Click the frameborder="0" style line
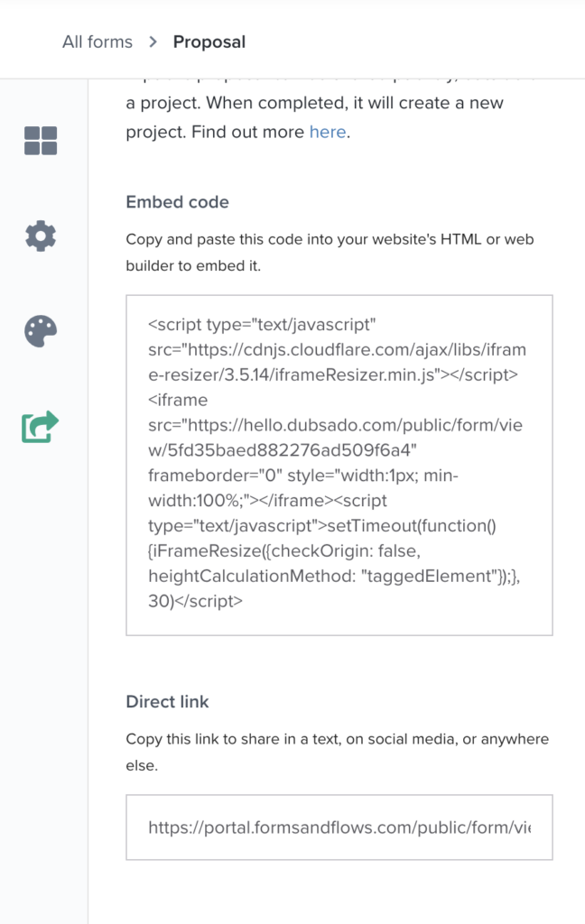The width and height of the screenshot is (585, 924). [303, 475]
